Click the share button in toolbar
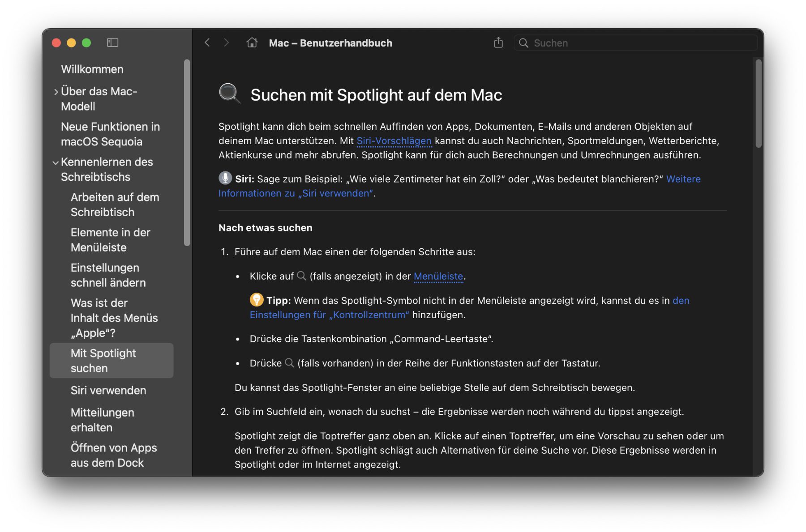The width and height of the screenshot is (806, 532). [498, 43]
